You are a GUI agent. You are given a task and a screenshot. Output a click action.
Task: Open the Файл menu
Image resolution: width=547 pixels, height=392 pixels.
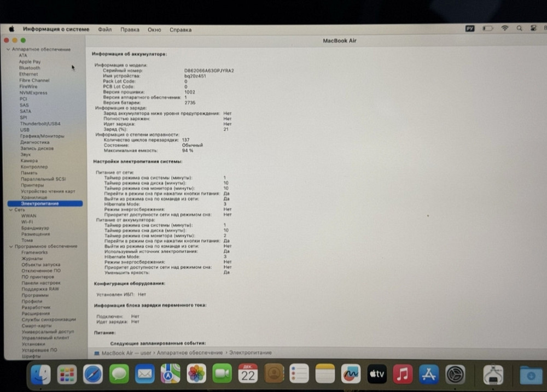[104, 30]
